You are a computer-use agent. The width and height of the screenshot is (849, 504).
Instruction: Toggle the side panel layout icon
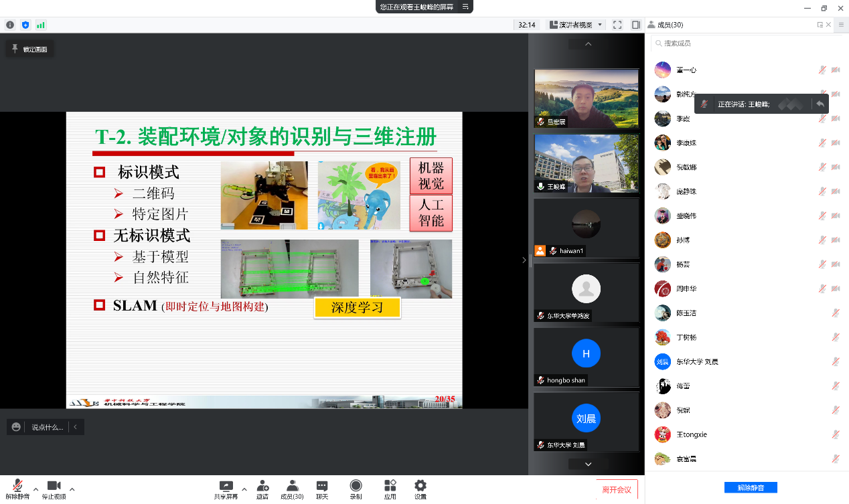coord(635,25)
